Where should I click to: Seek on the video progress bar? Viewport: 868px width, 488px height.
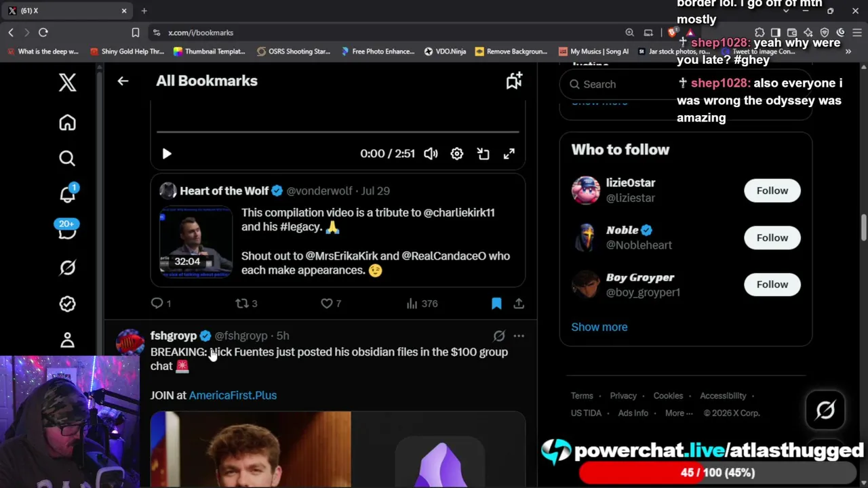click(x=338, y=131)
